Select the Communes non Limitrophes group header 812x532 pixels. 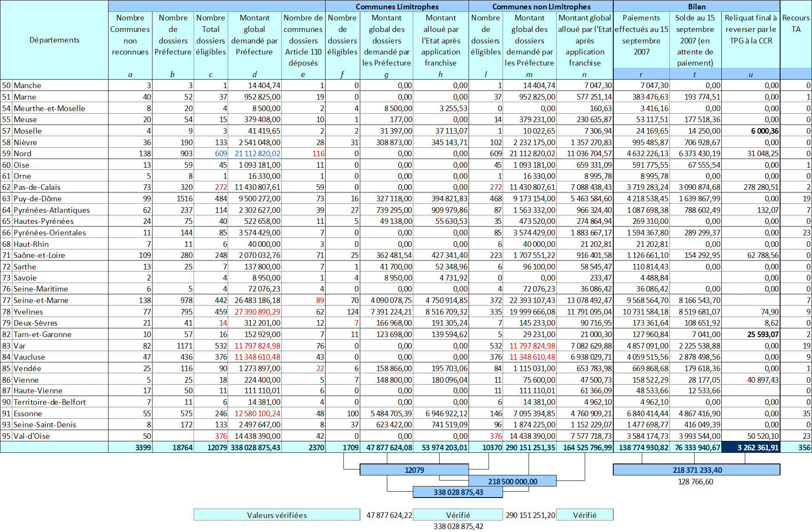[x=541, y=6]
